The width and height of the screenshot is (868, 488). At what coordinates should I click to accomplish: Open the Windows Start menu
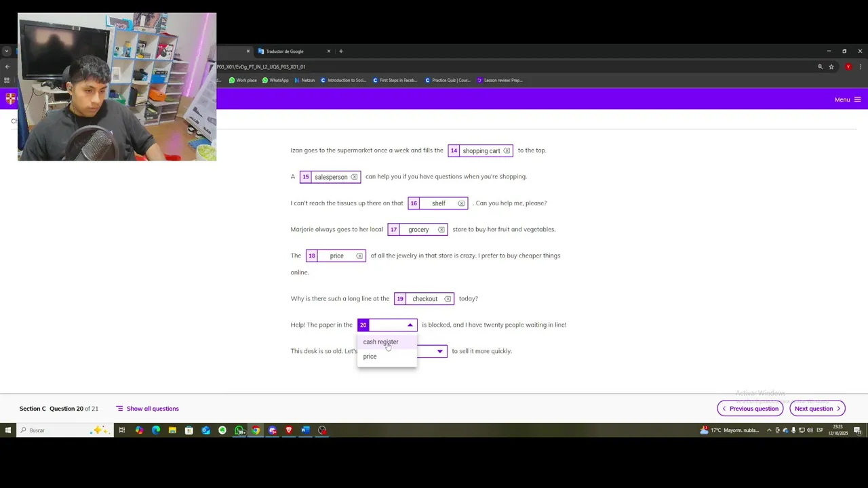[8, 430]
